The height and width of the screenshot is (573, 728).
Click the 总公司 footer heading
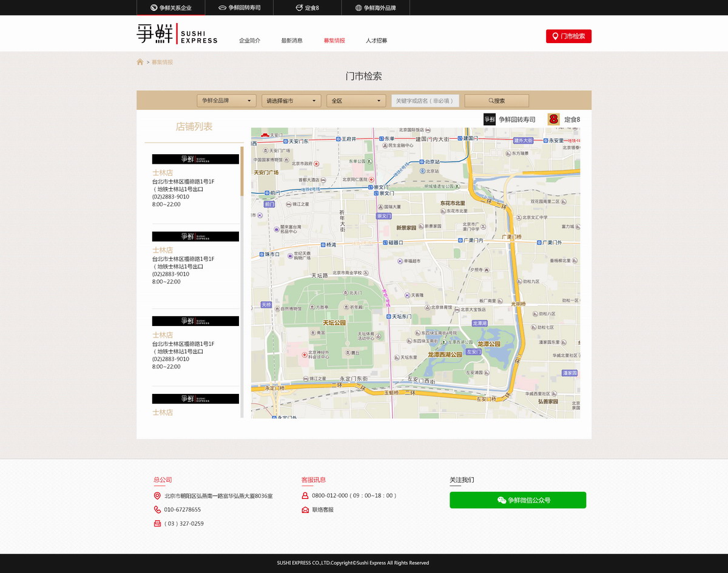click(163, 480)
